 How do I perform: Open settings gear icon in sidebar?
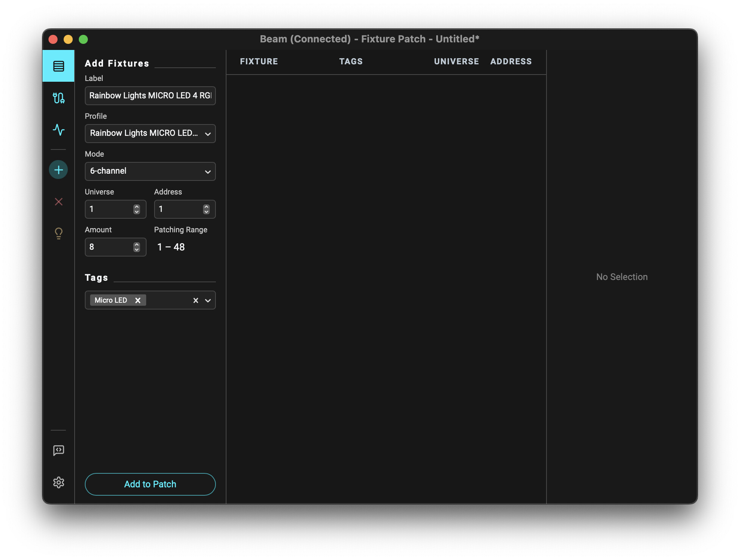click(x=58, y=482)
